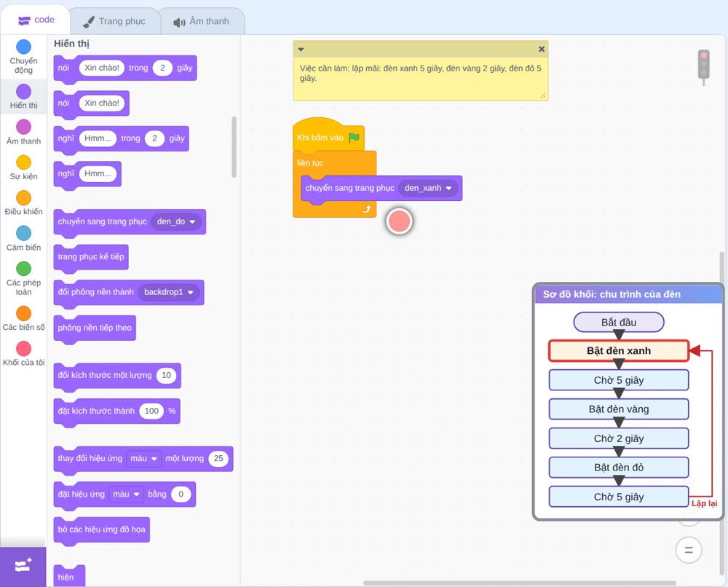Click the phông nền tiếp theo block
The height and width of the screenshot is (587, 728).
(x=95, y=328)
